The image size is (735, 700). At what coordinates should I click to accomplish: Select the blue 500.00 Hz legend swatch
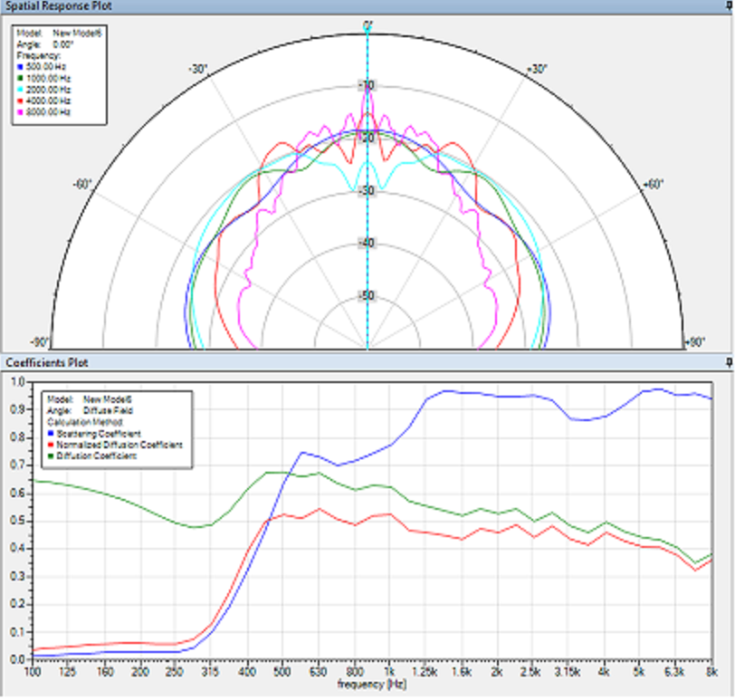pyautogui.click(x=20, y=67)
